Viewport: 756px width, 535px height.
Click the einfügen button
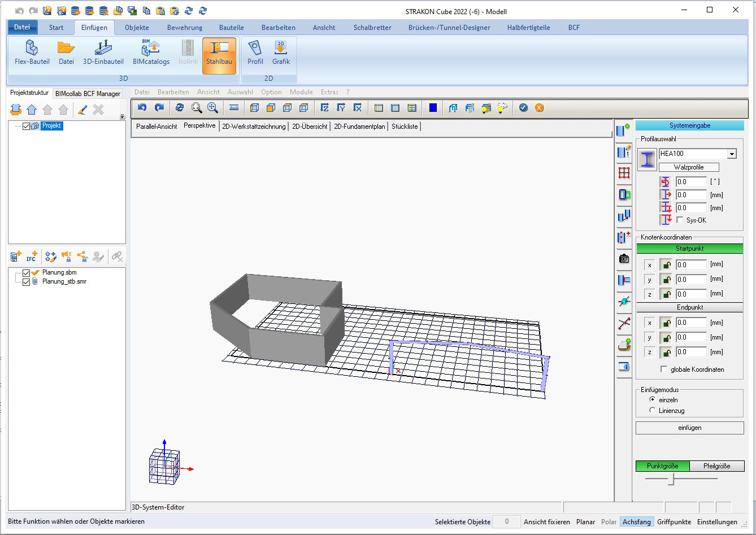(x=689, y=428)
